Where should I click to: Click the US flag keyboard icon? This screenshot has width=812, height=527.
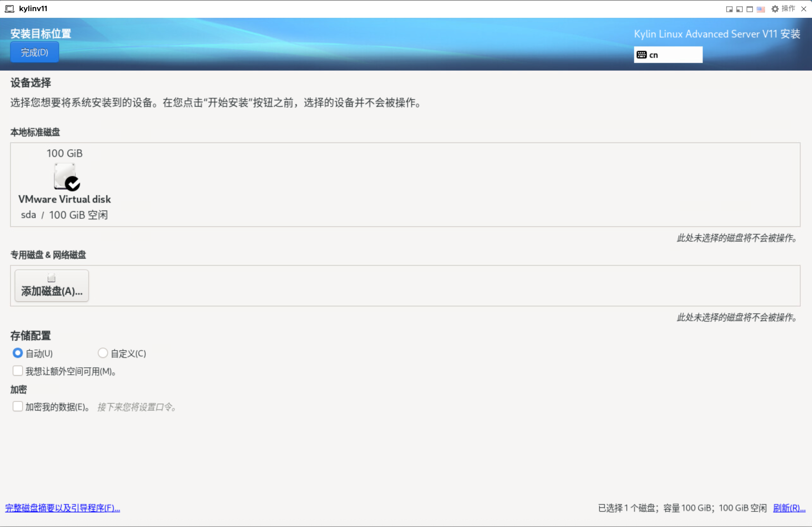(761, 9)
